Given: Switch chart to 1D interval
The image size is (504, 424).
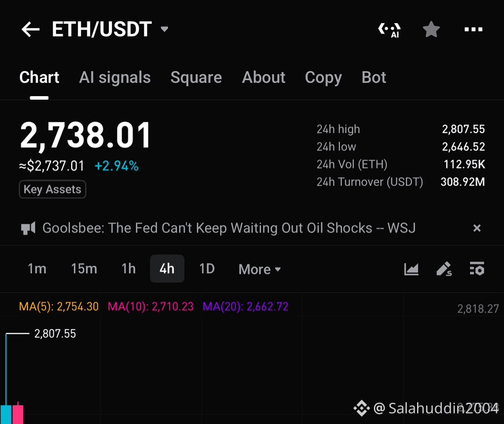Looking at the screenshot, I should 207,269.
